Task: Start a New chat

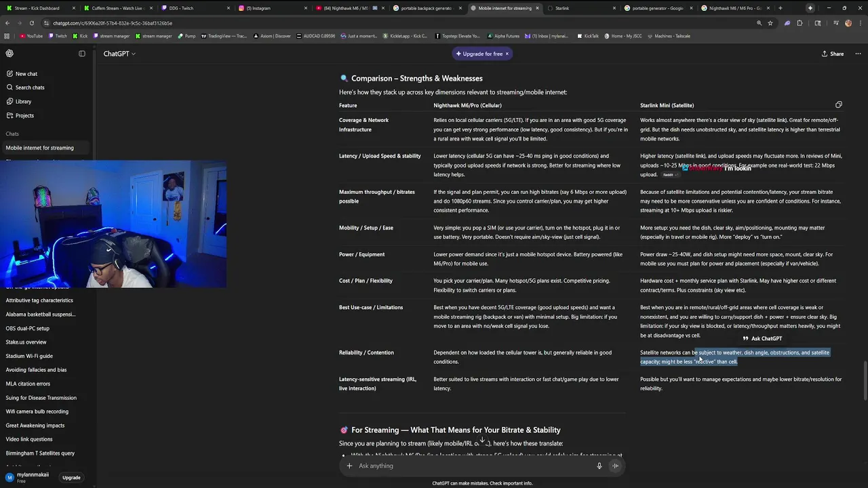Action: tap(22, 73)
